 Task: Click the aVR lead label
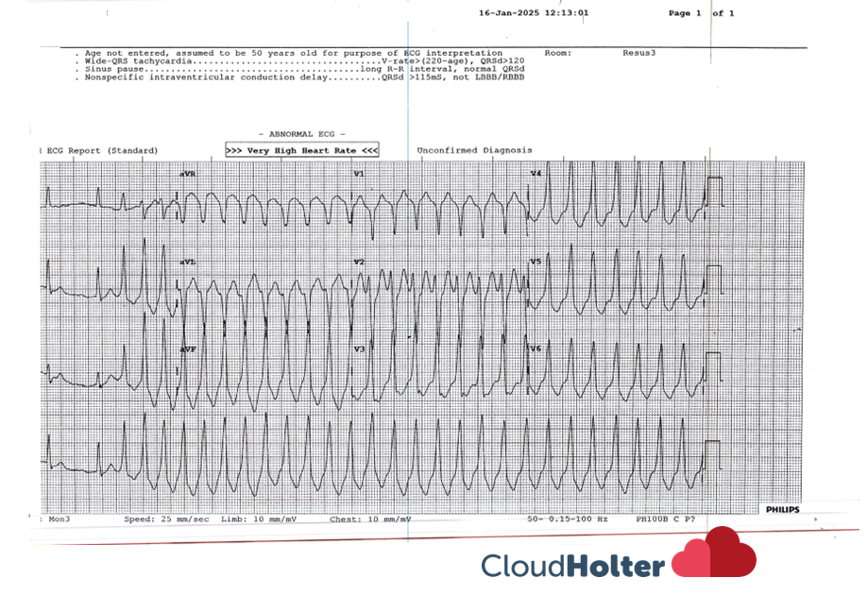tap(187, 175)
